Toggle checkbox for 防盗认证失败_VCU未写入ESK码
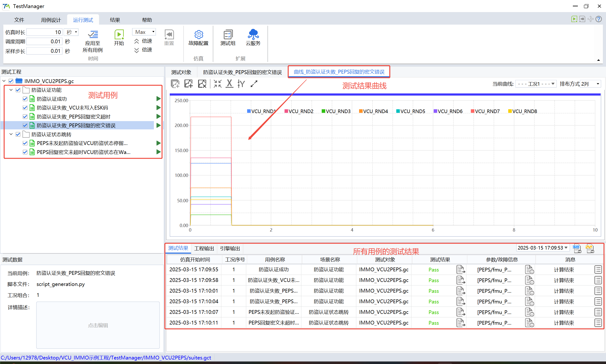The width and height of the screenshot is (606, 364). click(x=25, y=108)
